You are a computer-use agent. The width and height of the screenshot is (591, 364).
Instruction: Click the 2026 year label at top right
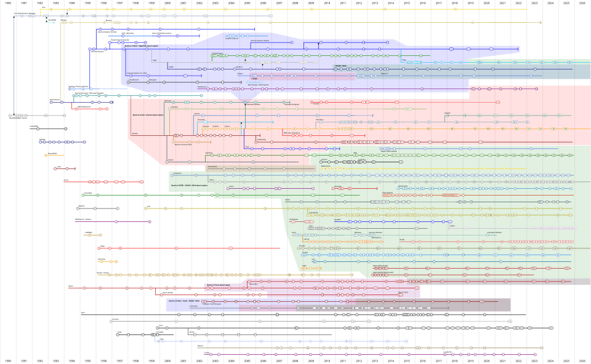(582, 3)
